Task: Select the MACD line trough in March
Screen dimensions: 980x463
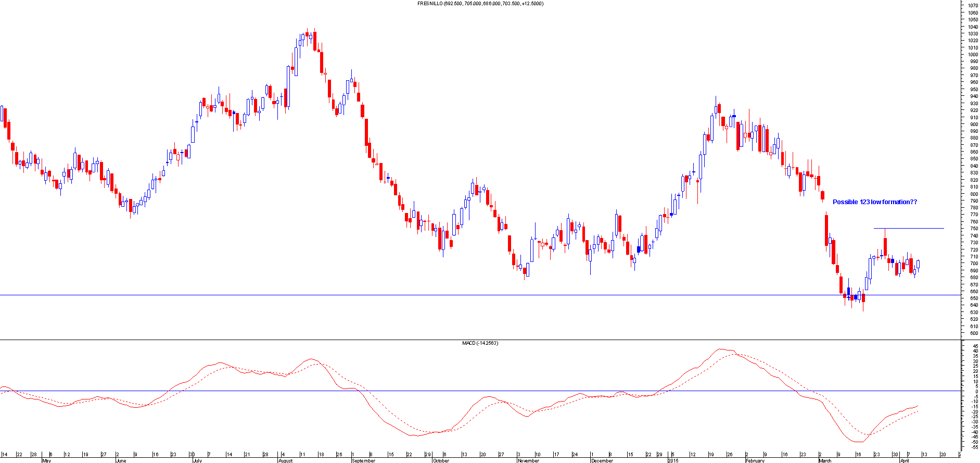Action: (858, 442)
